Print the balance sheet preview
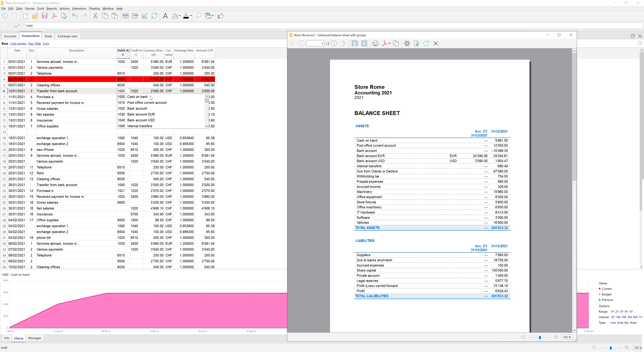 coord(375,43)
